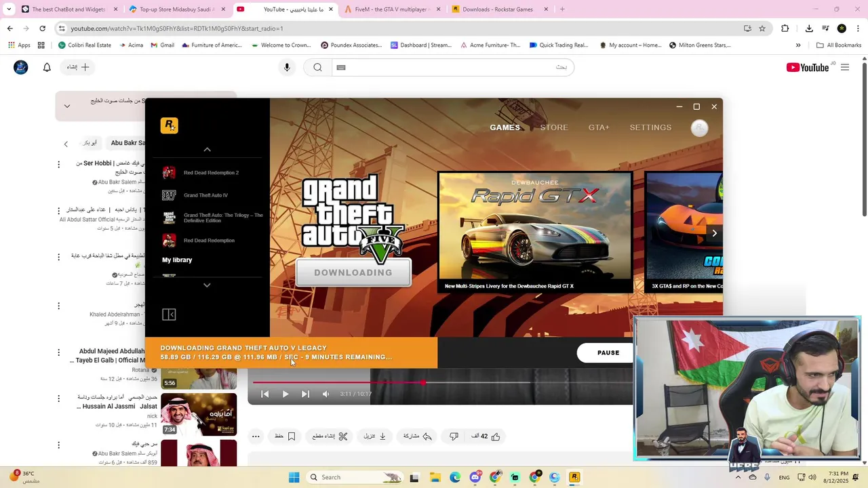Click the My library heading

pyautogui.click(x=177, y=260)
